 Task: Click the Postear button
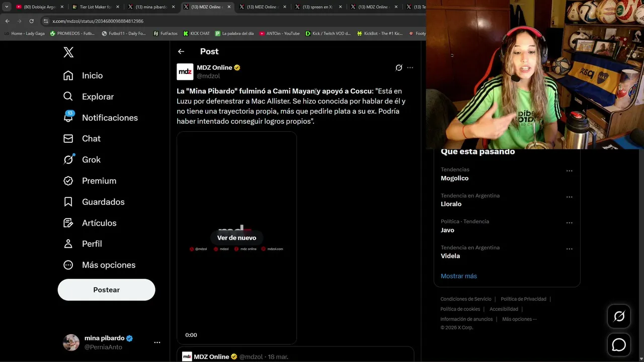click(106, 290)
